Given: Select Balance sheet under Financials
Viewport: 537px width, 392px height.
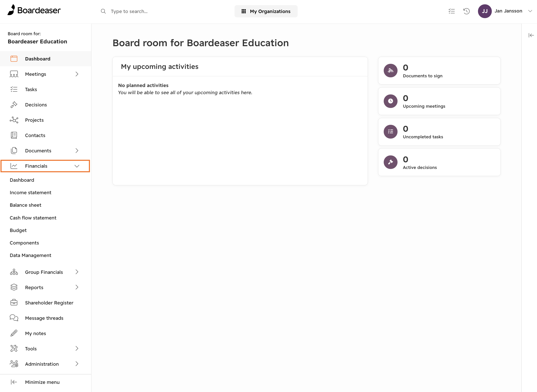Looking at the screenshot, I should point(26,205).
